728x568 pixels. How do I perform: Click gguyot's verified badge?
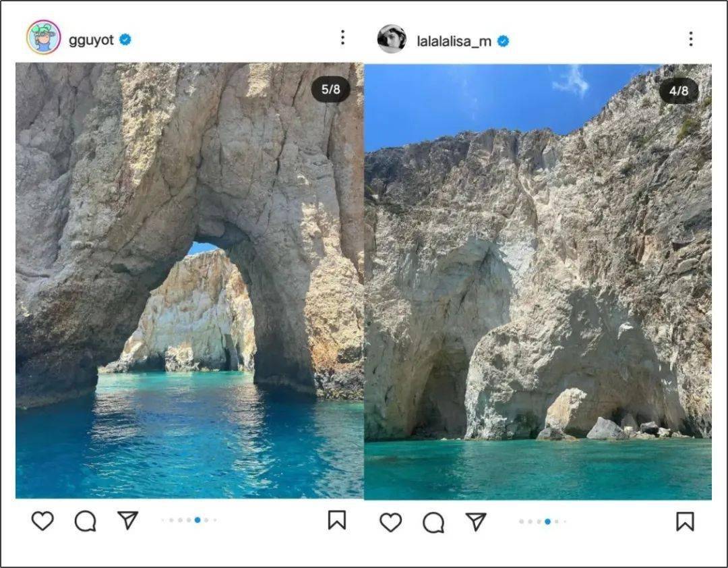coord(125,40)
